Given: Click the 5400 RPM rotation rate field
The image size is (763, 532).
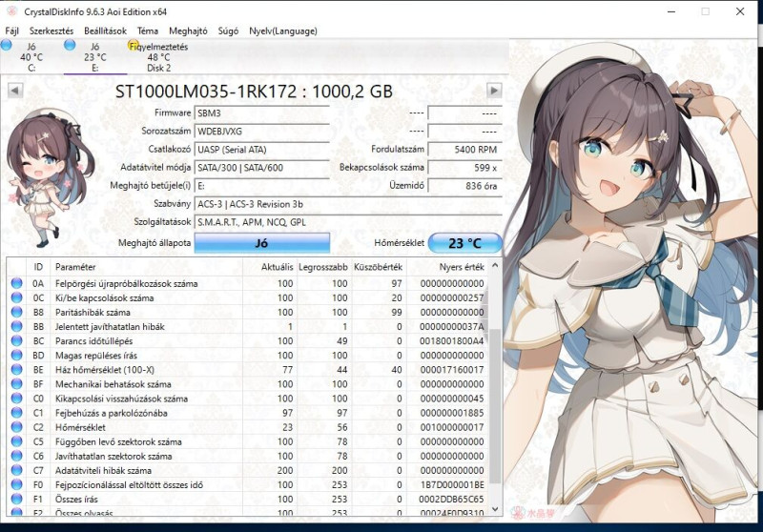Looking at the screenshot, I should click(x=464, y=150).
